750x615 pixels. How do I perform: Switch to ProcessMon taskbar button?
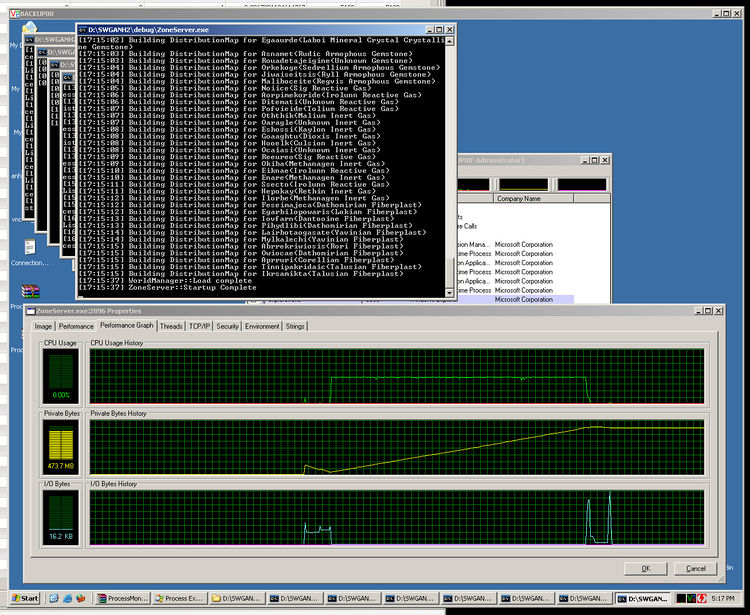(x=122, y=598)
